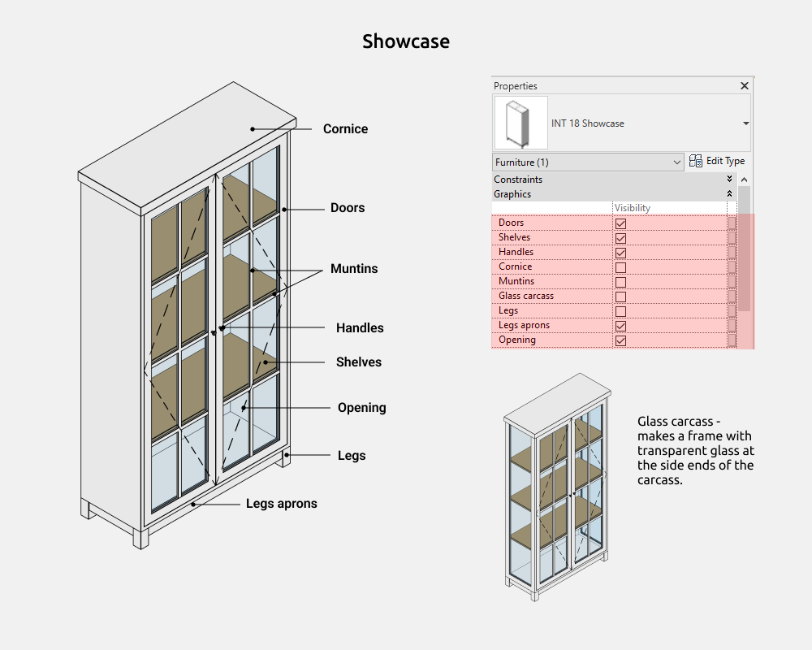812x650 pixels.
Task: Click the Legs aprons diagram label
Action: pyautogui.click(x=282, y=503)
